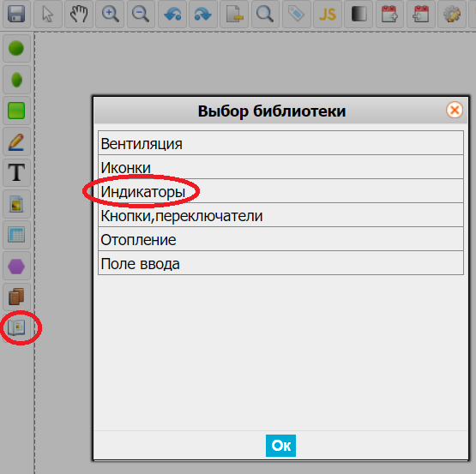
Task: Select the green rectangle tool
Action: [x=16, y=111]
